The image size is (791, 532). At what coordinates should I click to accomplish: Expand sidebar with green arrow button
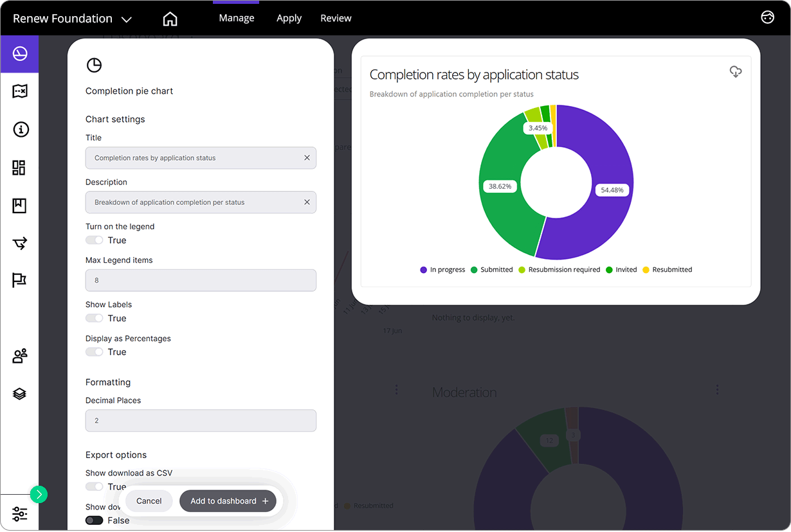coord(39,494)
